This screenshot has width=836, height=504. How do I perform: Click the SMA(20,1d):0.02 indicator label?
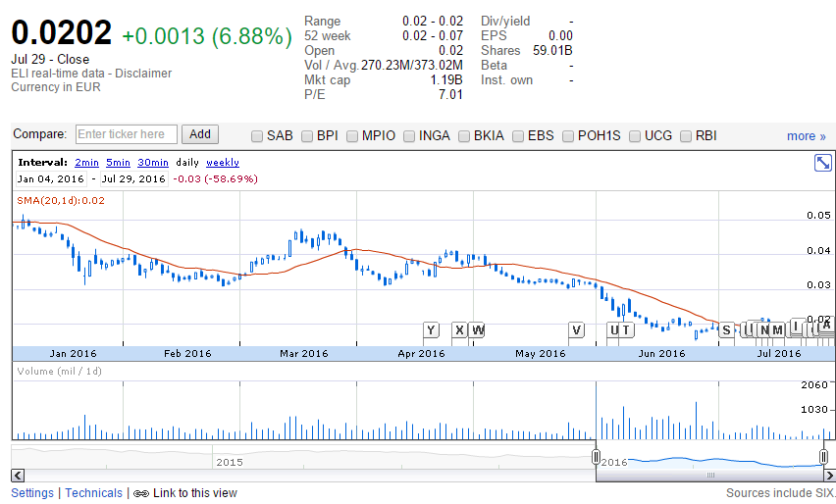[x=61, y=201]
